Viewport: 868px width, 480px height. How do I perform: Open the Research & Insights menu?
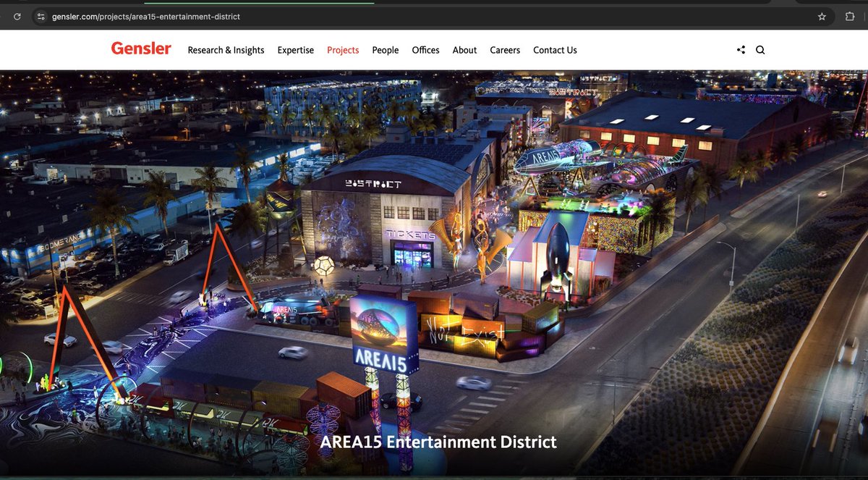tap(226, 50)
